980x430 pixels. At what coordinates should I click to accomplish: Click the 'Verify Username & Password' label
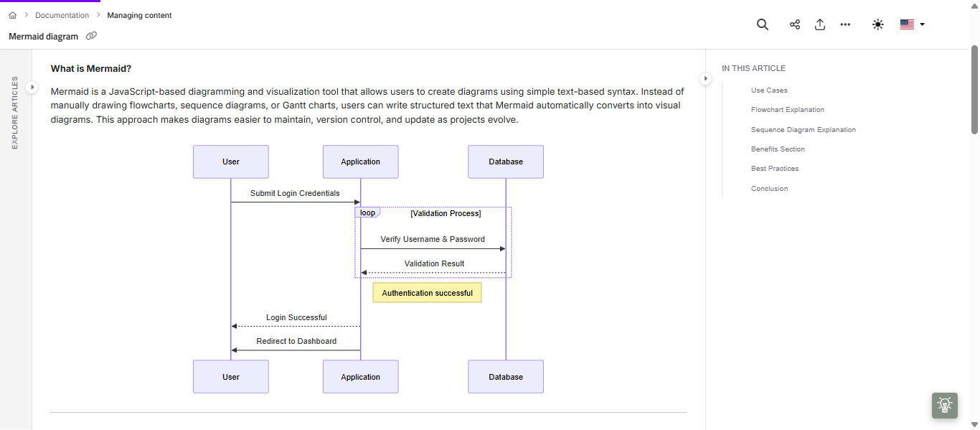tap(433, 239)
